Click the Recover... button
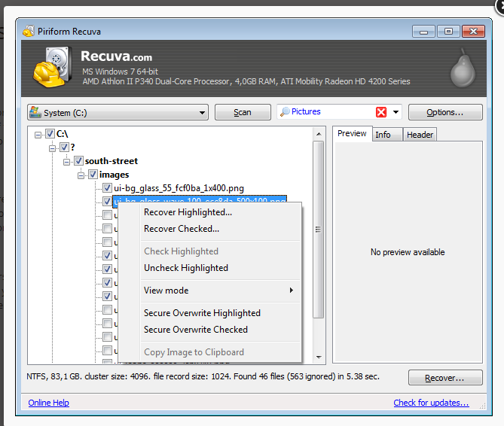Viewport: 504px width, 426px height. [445, 378]
